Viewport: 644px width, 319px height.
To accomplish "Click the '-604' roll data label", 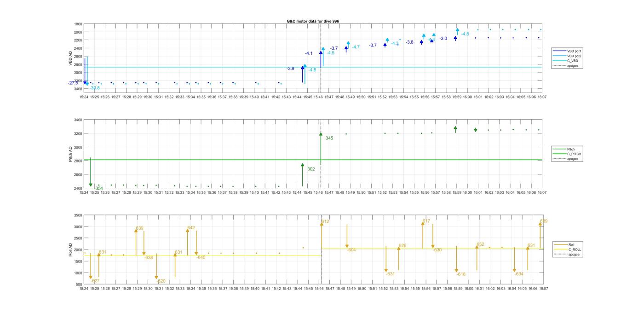I will [351, 250].
